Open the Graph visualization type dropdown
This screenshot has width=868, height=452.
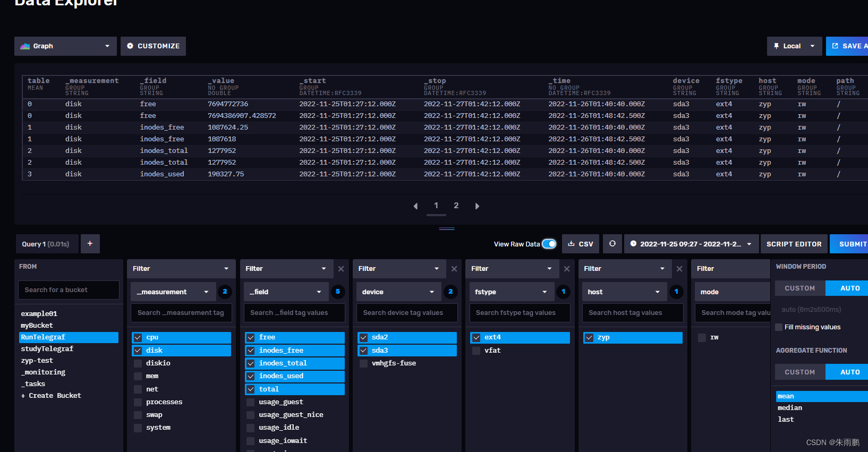pos(65,46)
